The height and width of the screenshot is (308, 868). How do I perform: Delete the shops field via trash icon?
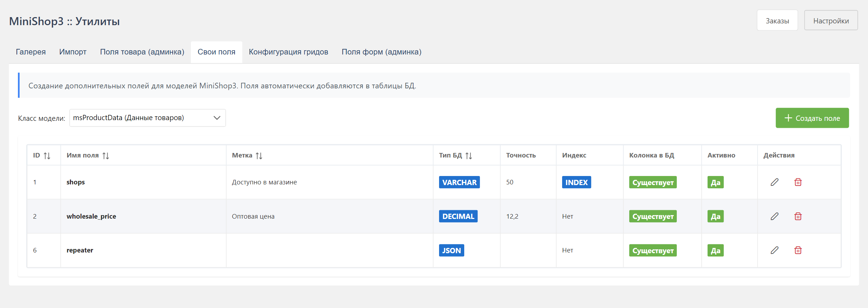coord(798,182)
